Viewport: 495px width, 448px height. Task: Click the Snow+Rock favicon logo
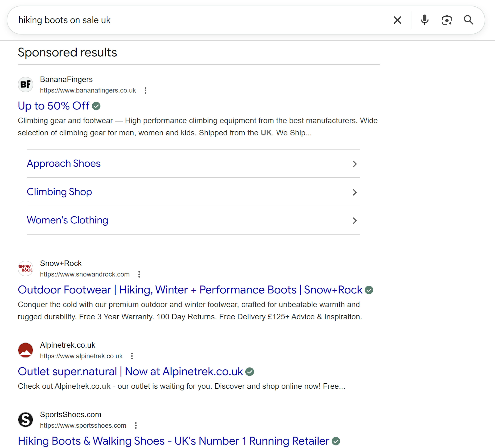(x=26, y=268)
